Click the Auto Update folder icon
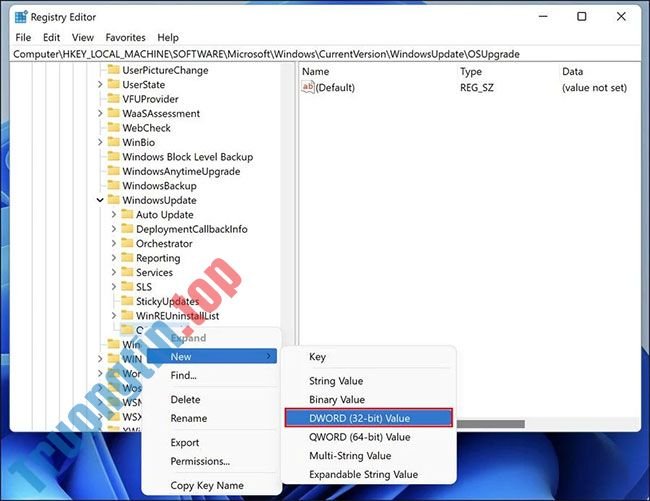The width and height of the screenshot is (650, 501). tap(127, 214)
